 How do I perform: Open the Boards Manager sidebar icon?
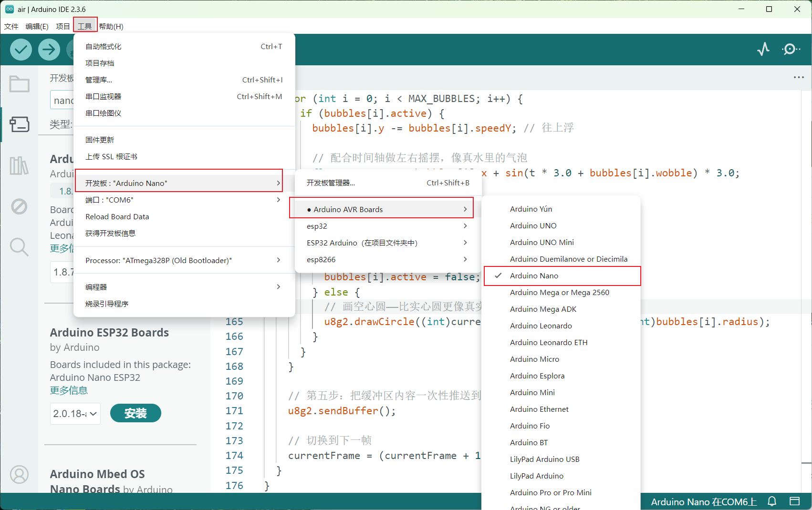[x=20, y=124]
